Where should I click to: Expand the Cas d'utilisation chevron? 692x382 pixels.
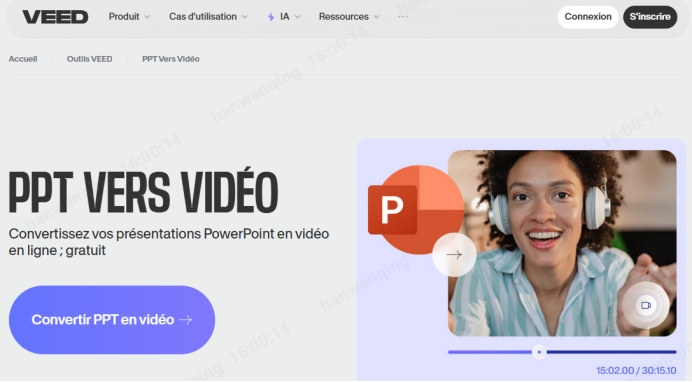pos(244,17)
